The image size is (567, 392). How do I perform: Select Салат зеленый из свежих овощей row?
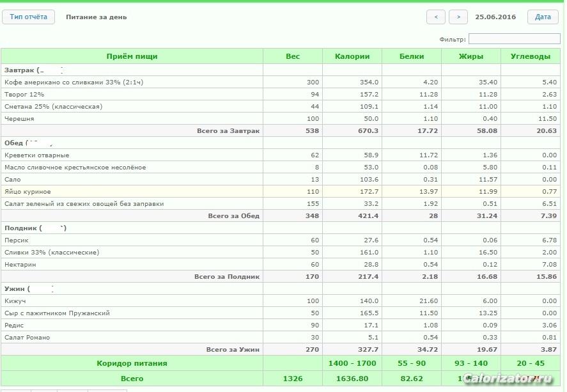(x=281, y=203)
